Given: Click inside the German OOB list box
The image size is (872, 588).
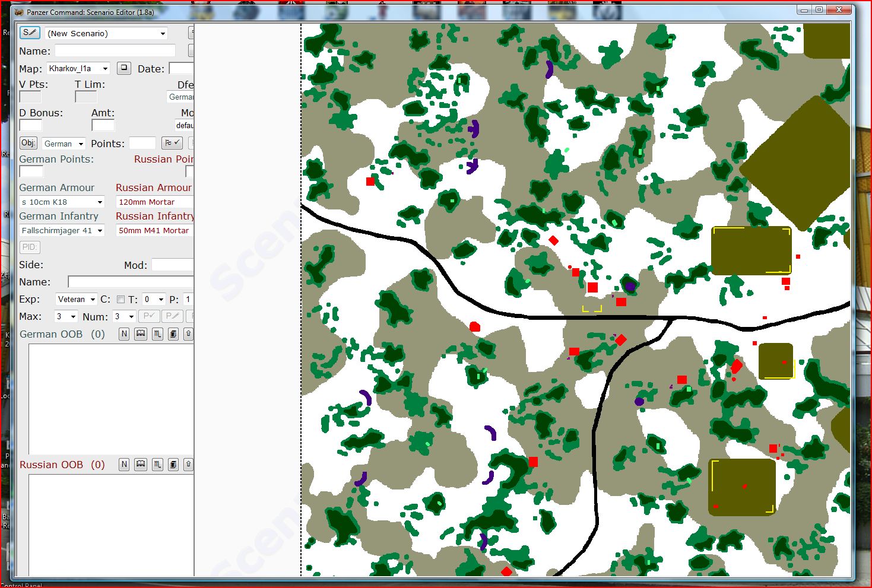Looking at the screenshot, I should tap(112, 399).
